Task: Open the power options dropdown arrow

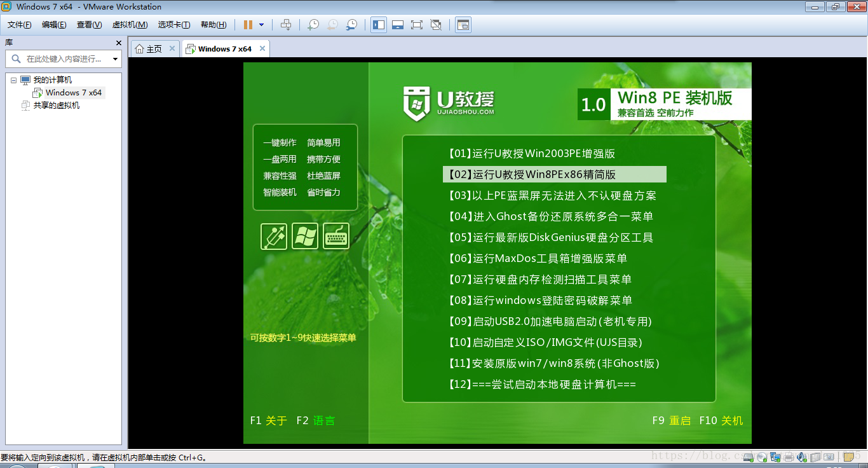Action: 261,25
